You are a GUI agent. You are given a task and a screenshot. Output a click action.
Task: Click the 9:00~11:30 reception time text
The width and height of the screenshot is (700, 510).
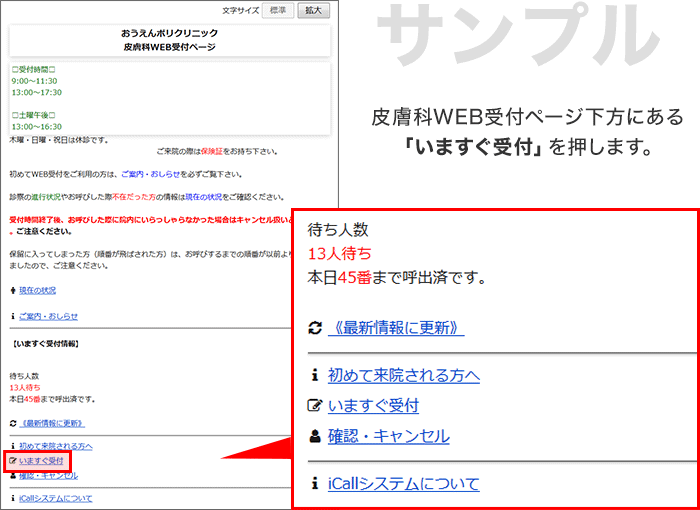pyautogui.click(x=34, y=81)
